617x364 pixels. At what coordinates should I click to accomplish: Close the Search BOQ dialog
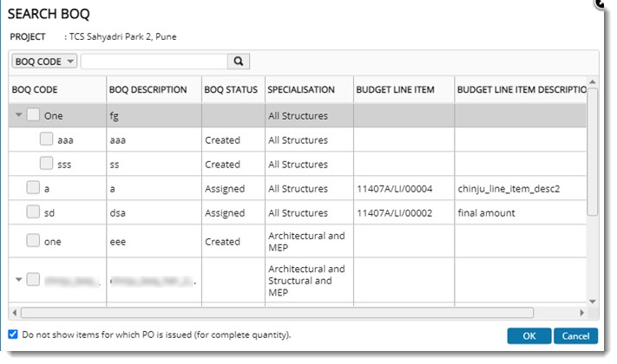coord(601,3)
